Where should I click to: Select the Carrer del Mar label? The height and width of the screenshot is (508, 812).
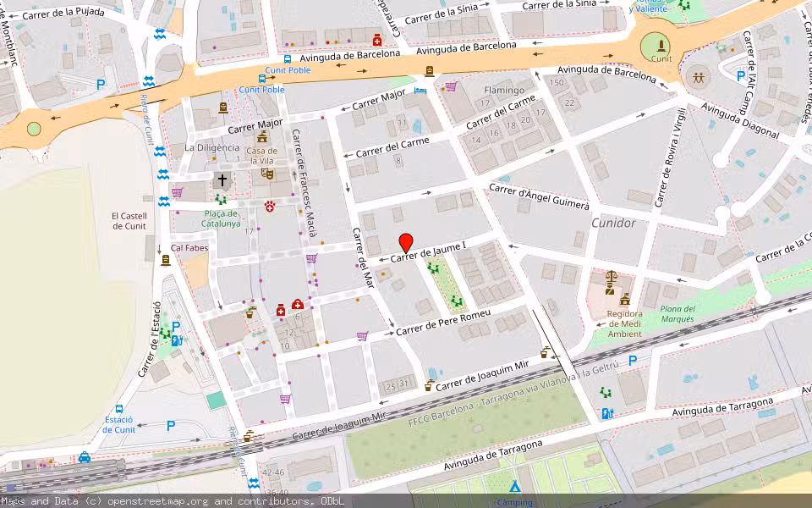tap(363, 257)
